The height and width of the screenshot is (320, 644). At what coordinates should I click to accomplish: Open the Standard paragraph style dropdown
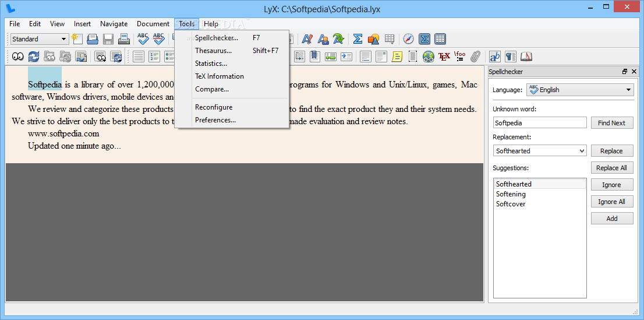(40, 39)
